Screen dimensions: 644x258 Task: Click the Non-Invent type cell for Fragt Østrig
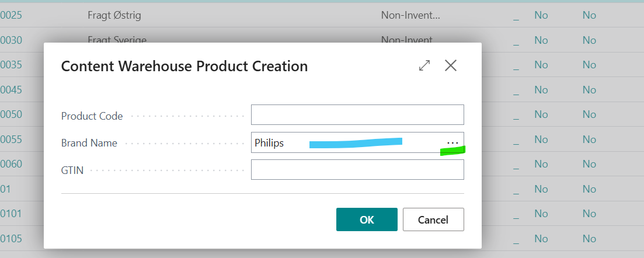(x=409, y=15)
